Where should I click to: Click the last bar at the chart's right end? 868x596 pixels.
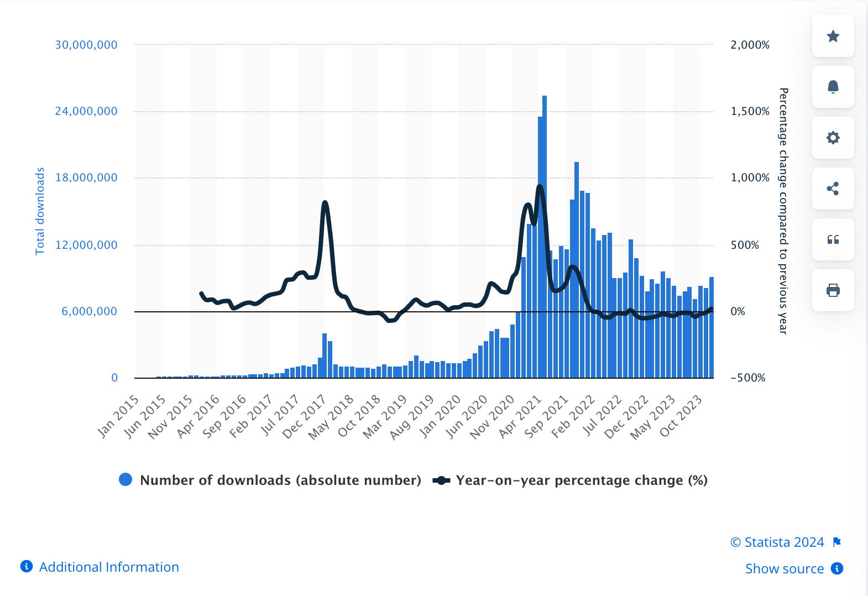[x=712, y=327]
